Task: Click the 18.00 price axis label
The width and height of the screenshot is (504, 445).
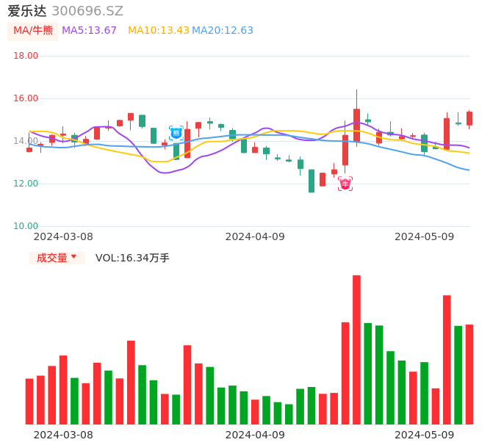Action: (26, 56)
